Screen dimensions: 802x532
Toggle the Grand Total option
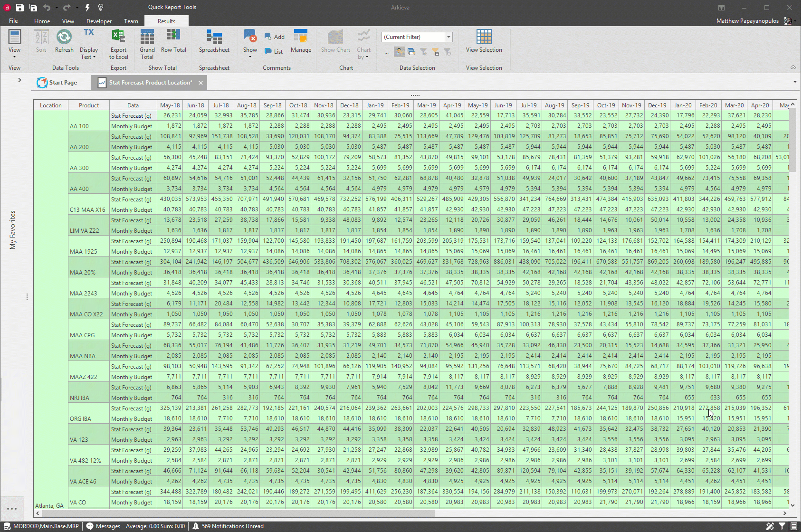[x=147, y=44]
